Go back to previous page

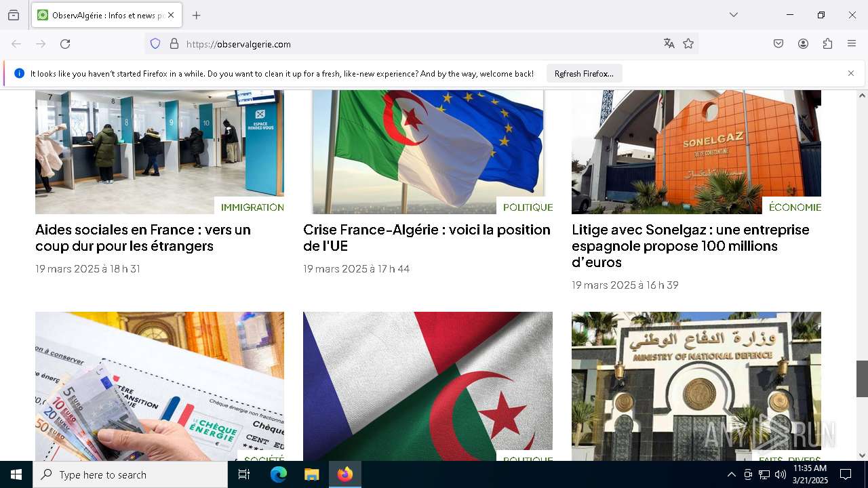[16, 44]
